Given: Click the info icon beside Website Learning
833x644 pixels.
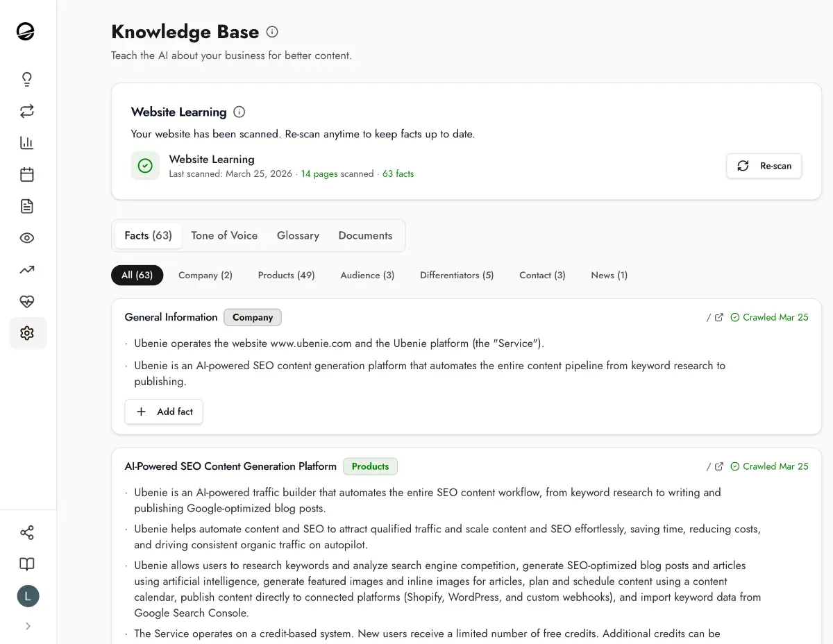Looking at the screenshot, I should click(239, 112).
